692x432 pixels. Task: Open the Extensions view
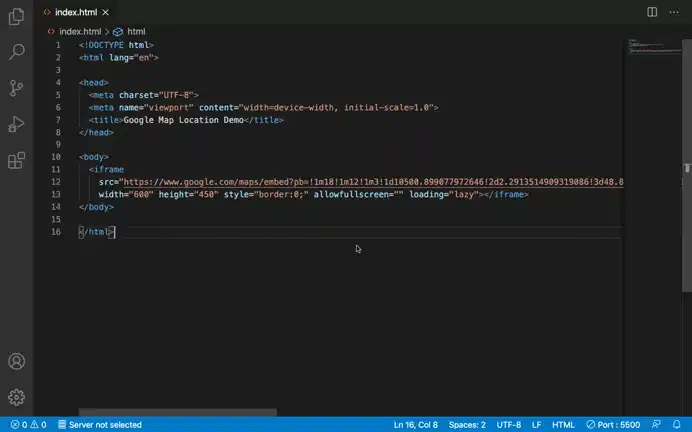pyautogui.click(x=16, y=160)
